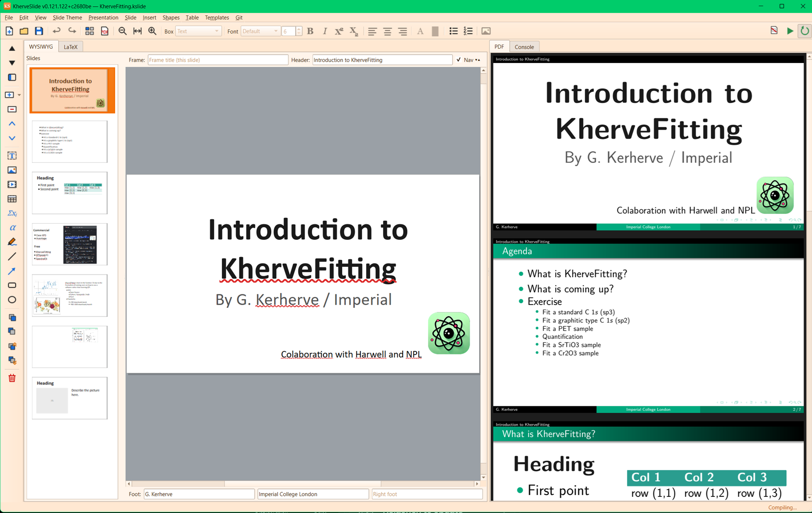This screenshot has height=513, width=812.
Task: Undo the last action
Action: tap(56, 31)
